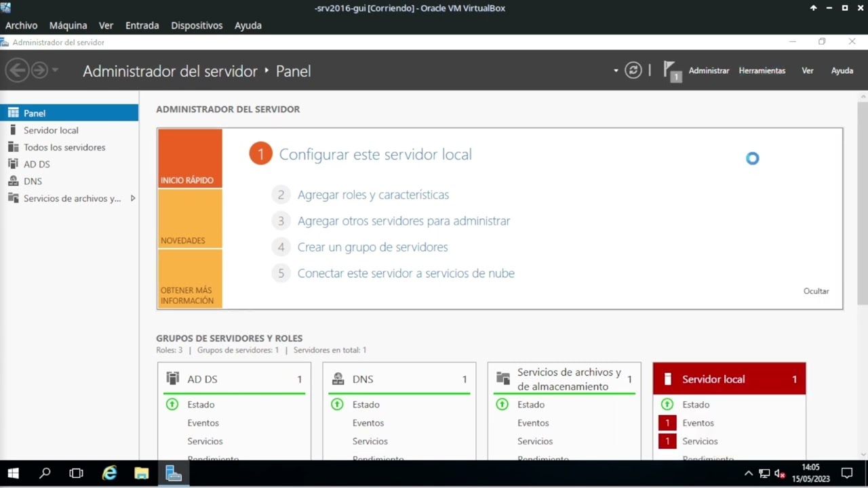
Task: Open VirtualBox Archivo menu
Action: pyautogui.click(x=21, y=25)
